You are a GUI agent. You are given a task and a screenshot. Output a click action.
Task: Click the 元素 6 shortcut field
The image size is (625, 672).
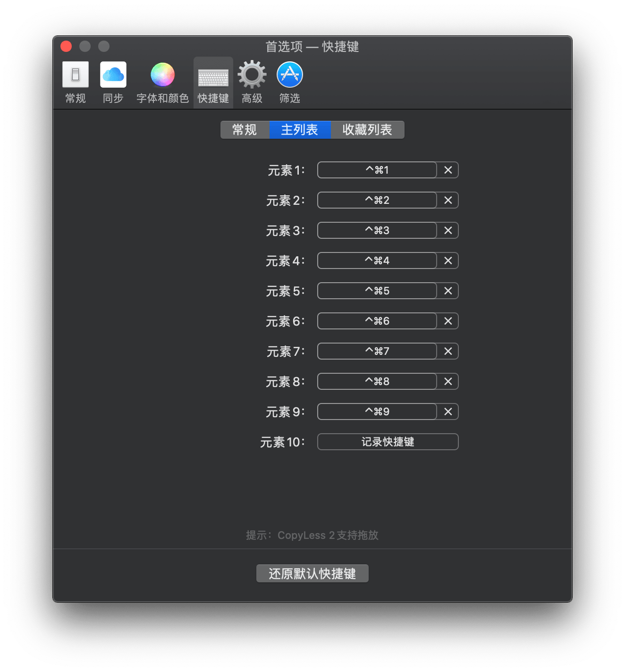click(377, 321)
